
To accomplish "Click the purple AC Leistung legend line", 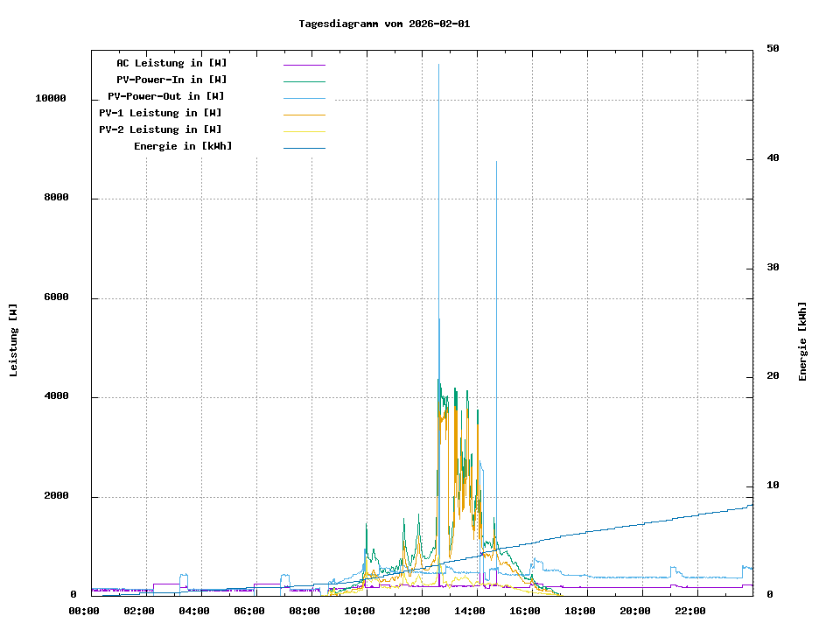I will [x=304, y=65].
